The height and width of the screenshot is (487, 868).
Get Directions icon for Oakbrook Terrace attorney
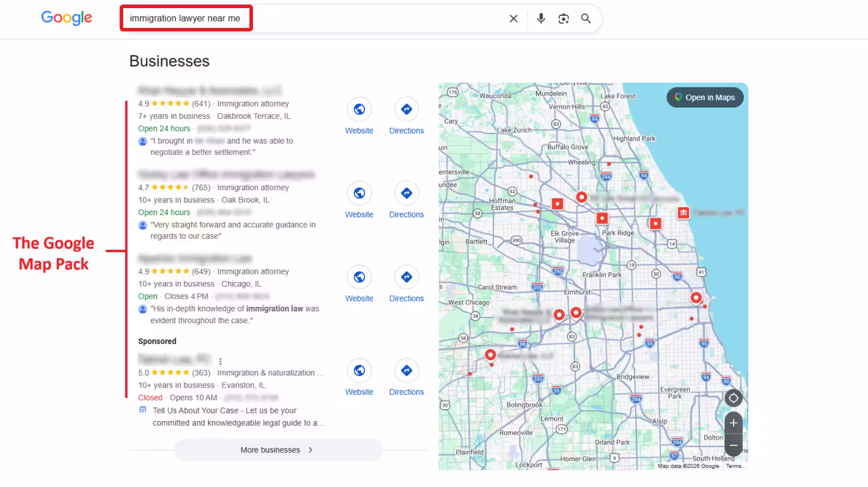tap(407, 109)
